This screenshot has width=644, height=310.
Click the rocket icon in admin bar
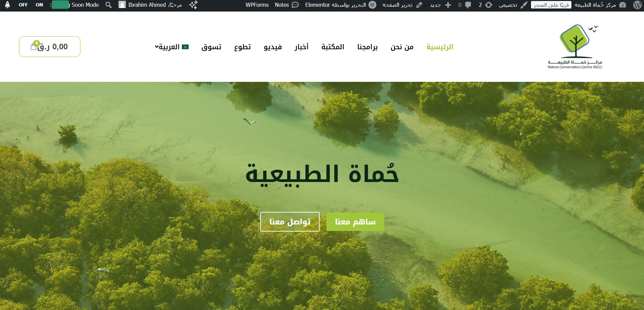pos(7,5)
